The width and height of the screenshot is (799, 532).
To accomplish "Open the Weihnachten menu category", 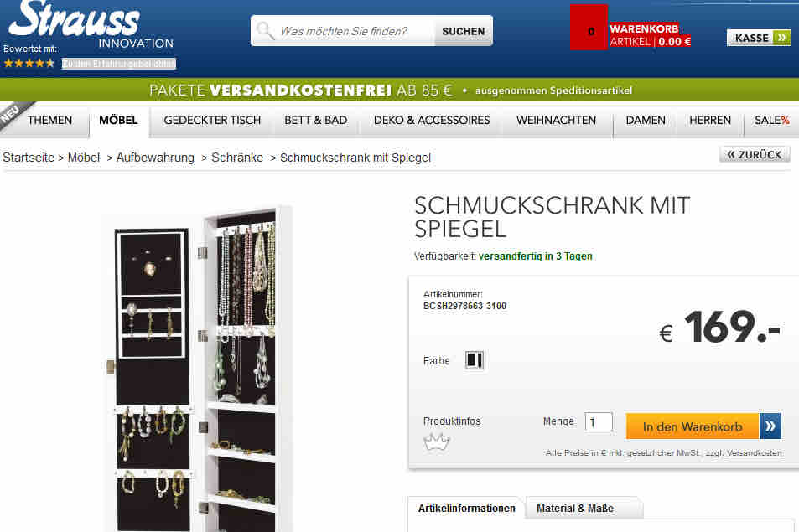I will point(556,120).
